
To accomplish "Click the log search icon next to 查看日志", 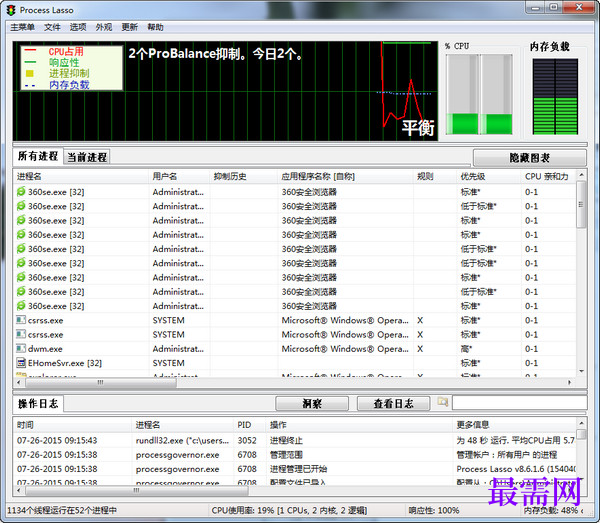I will click(x=443, y=402).
